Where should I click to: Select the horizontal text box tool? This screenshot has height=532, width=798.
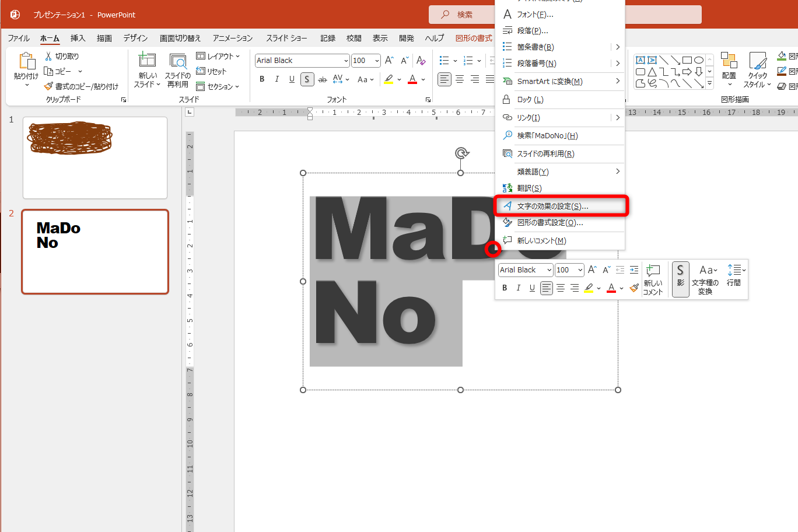click(x=640, y=59)
